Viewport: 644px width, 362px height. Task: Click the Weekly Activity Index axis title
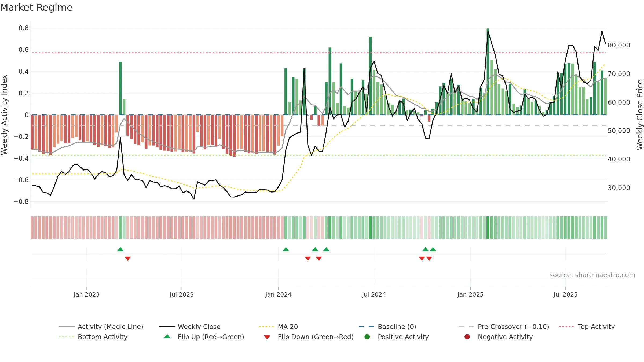(4, 115)
